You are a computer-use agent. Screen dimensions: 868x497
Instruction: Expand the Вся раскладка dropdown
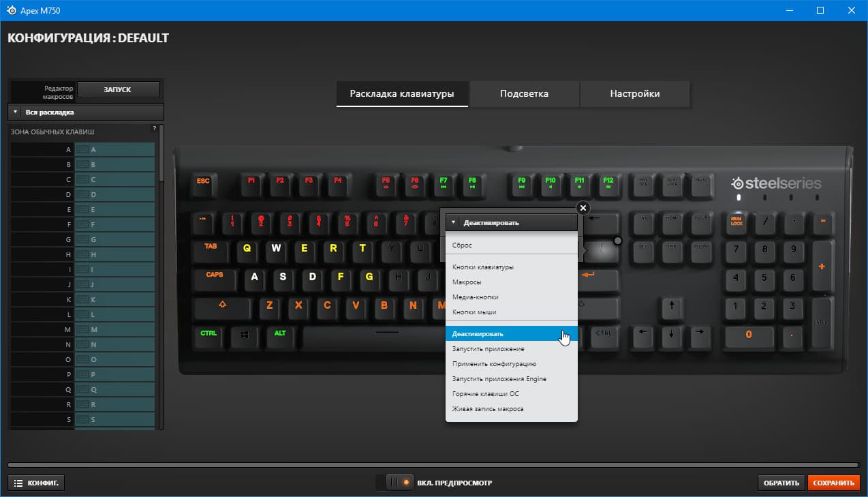[x=86, y=112]
